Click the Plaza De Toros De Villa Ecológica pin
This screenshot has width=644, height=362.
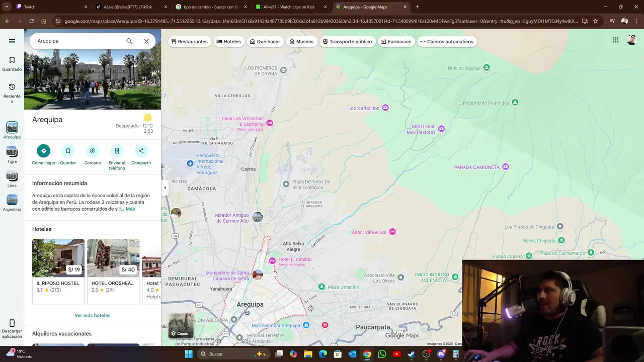click(x=286, y=185)
